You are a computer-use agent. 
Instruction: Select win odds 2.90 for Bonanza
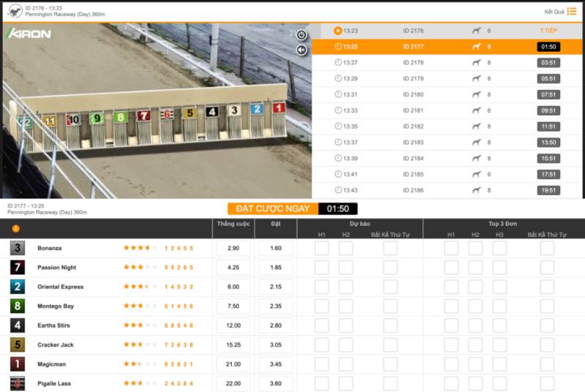click(233, 249)
